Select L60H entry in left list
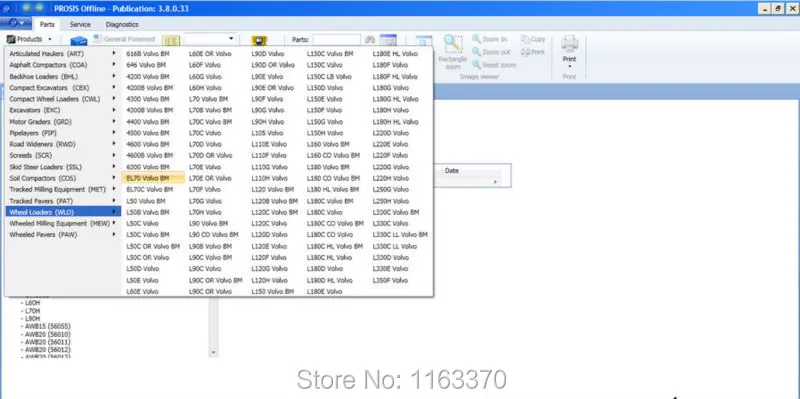Screen dimensions: 800x399 [x=32, y=303]
